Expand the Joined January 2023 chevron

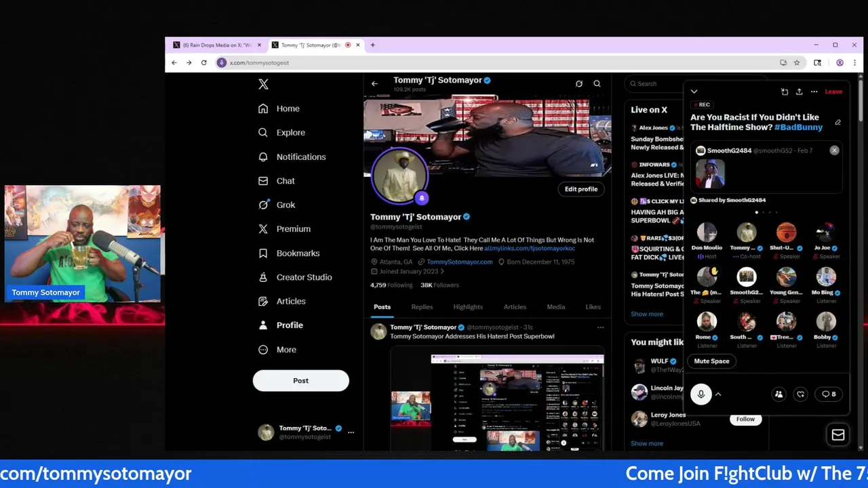pos(442,272)
